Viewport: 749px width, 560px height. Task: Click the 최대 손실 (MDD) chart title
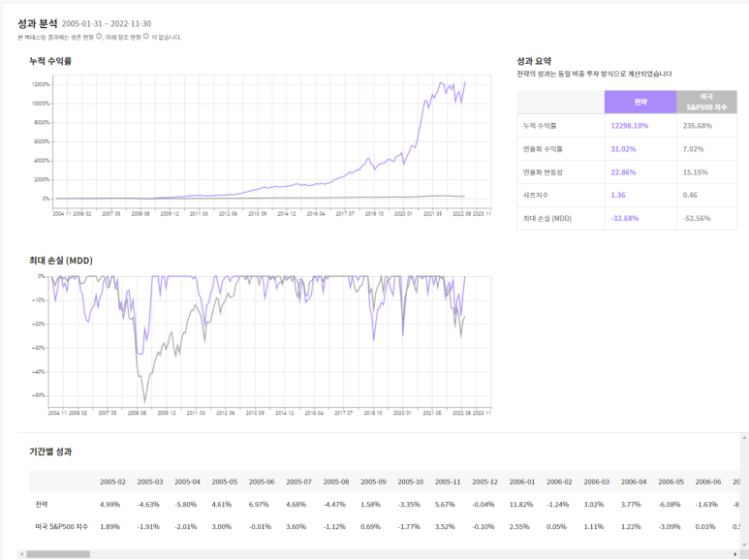[61, 261]
